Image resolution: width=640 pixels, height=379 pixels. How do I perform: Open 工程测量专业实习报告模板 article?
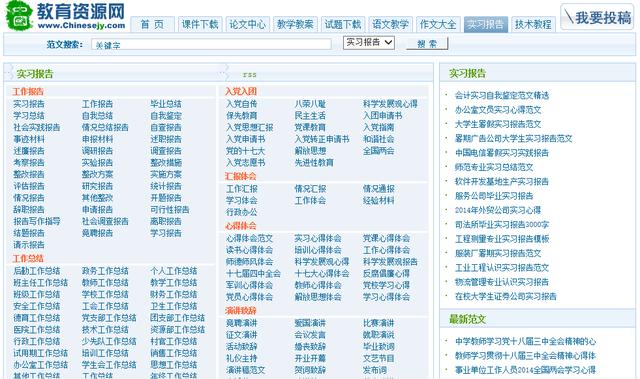pyautogui.click(x=502, y=239)
